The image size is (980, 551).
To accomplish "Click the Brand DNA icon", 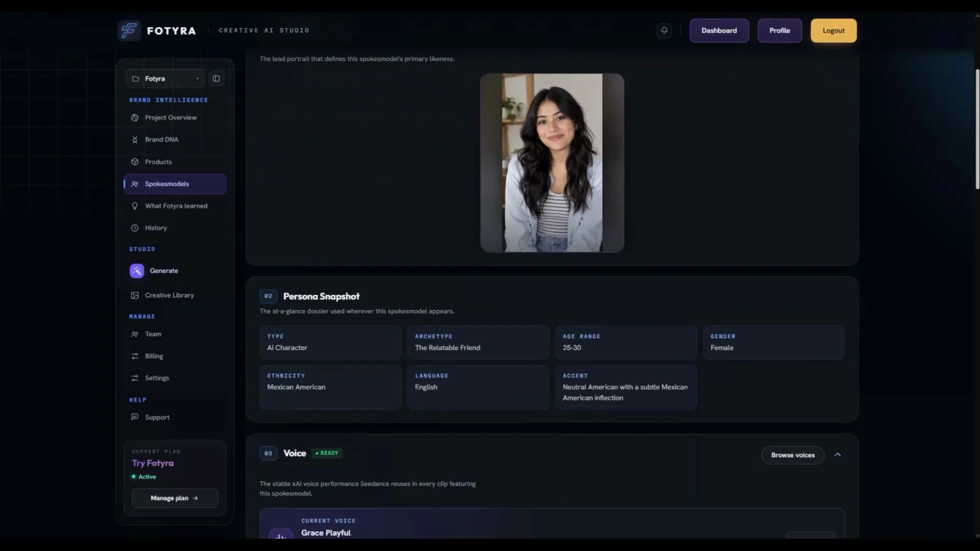I will [135, 140].
